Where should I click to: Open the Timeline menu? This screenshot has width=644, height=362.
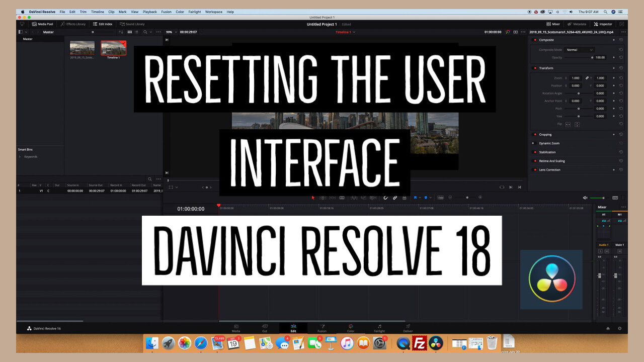point(98,12)
